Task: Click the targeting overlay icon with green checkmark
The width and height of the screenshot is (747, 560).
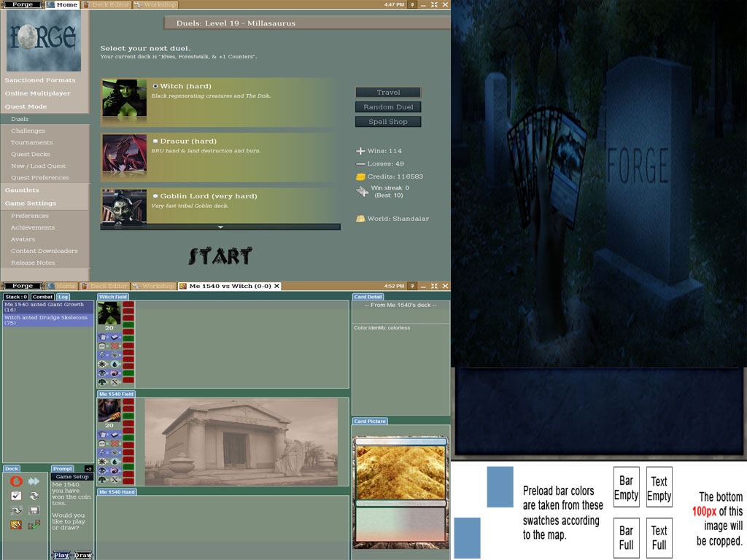Action: tap(34, 525)
